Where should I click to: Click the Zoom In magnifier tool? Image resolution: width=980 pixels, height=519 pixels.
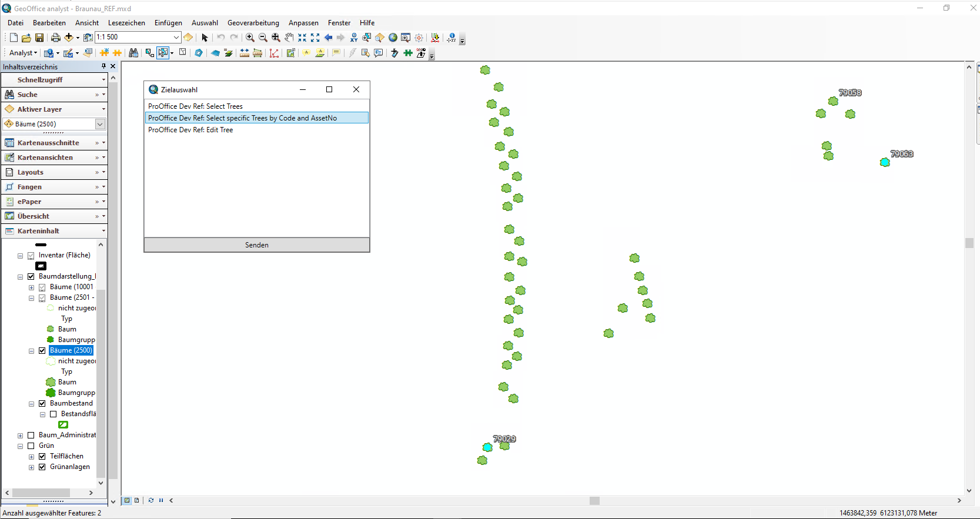pyautogui.click(x=250, y=38)
